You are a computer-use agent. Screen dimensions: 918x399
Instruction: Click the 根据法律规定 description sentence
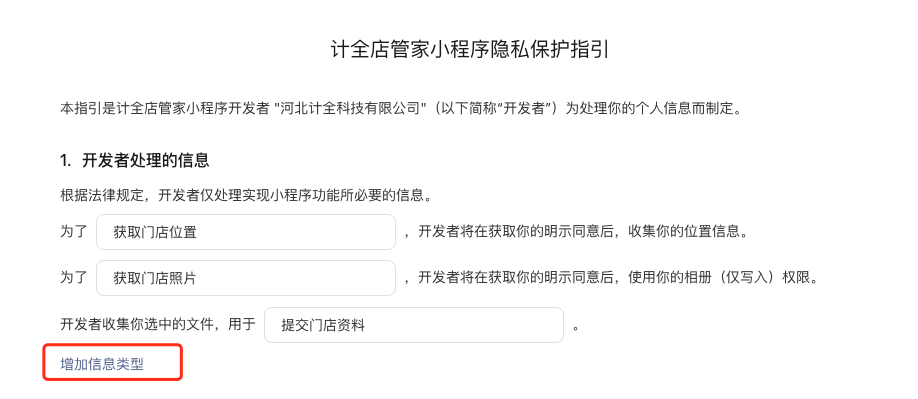[246, 195]
